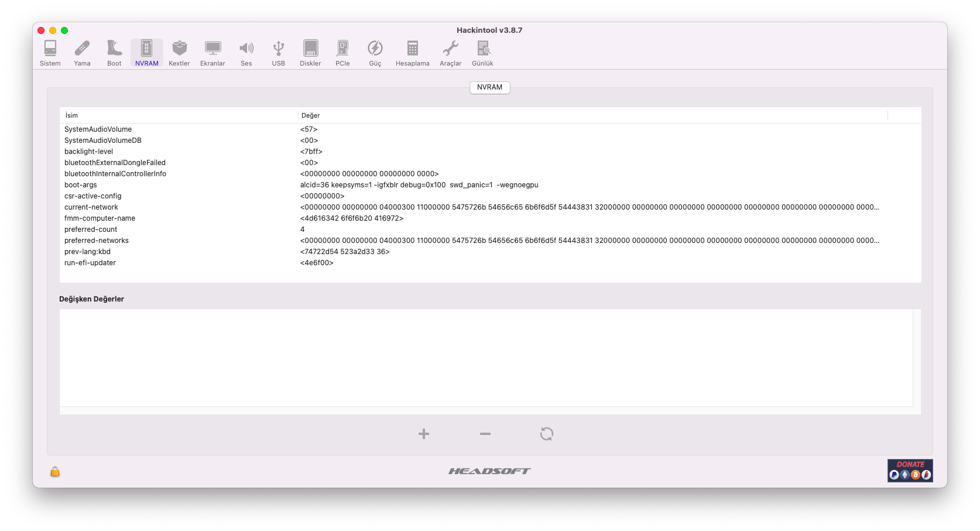Open the USB section
The width and height of the screenshot is (980, 531).
[279, 53]
